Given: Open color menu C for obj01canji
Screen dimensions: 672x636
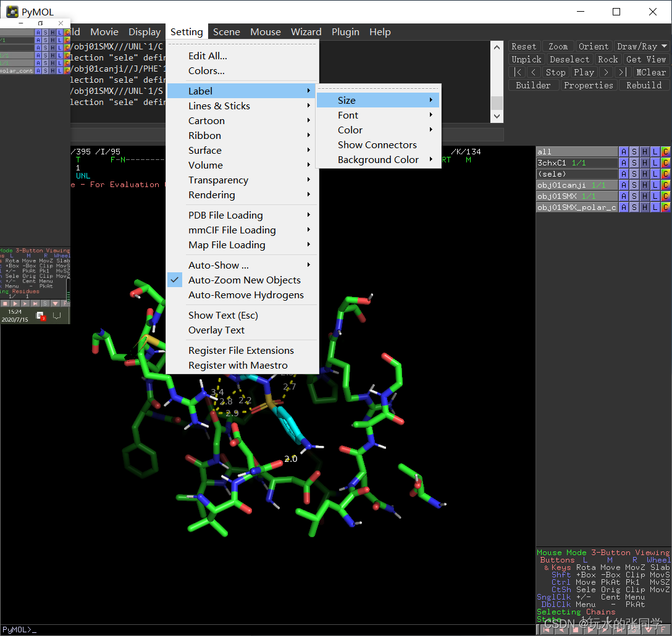Looking at the screenshot, I should [666, 185].
